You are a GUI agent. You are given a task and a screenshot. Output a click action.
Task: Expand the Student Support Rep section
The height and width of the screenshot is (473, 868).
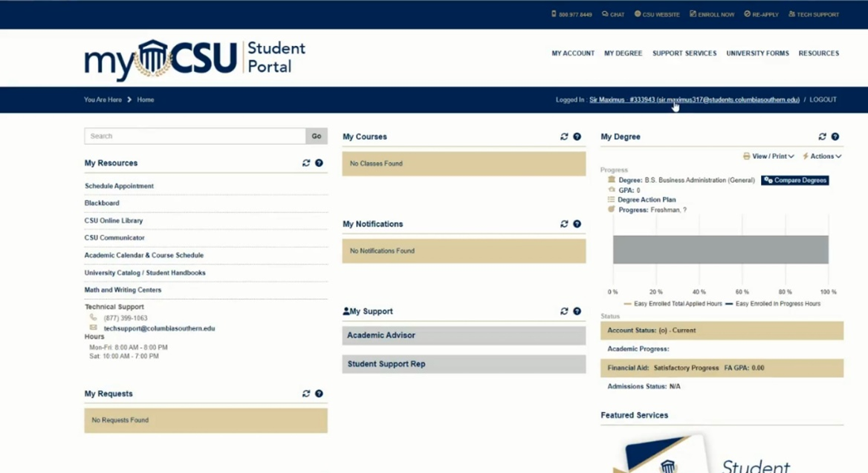pos(464,364)
